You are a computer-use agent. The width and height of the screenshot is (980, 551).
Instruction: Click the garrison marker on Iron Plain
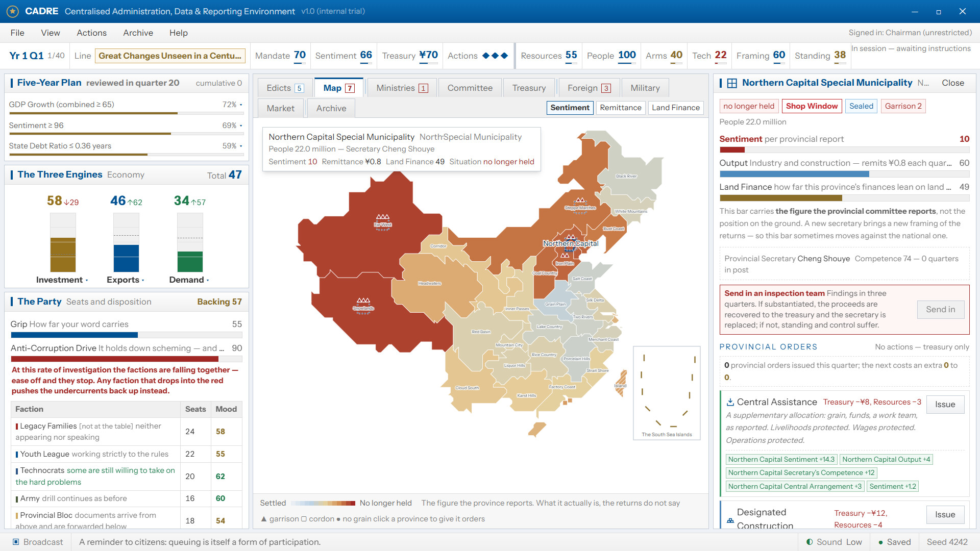pyautogui.click(x=565, y=256)
